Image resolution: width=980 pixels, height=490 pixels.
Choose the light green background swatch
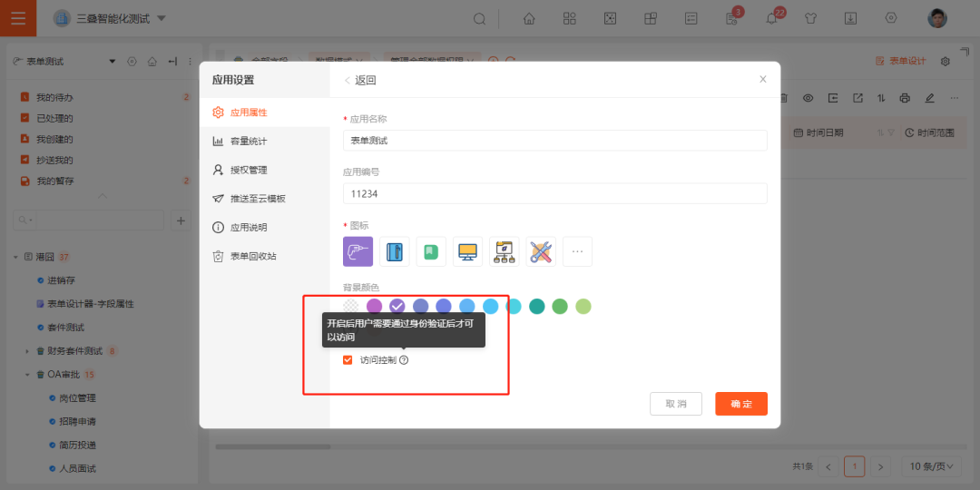[583, 307]
